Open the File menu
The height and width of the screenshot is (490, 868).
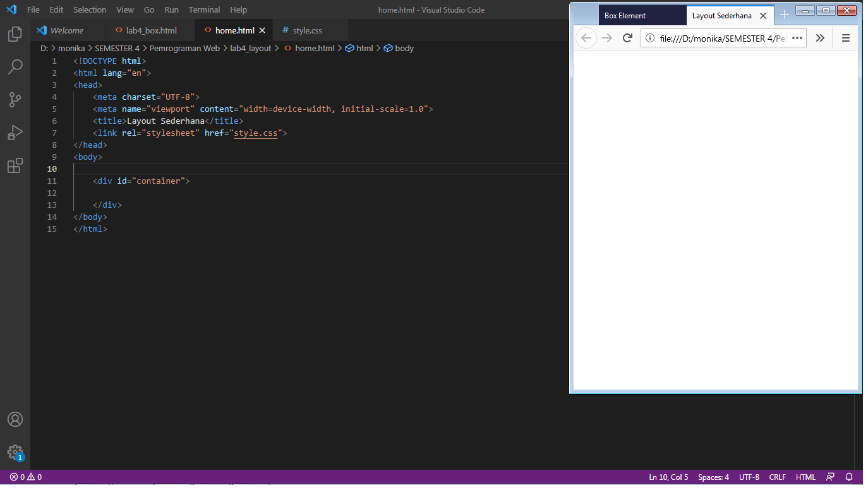(33, 10)
